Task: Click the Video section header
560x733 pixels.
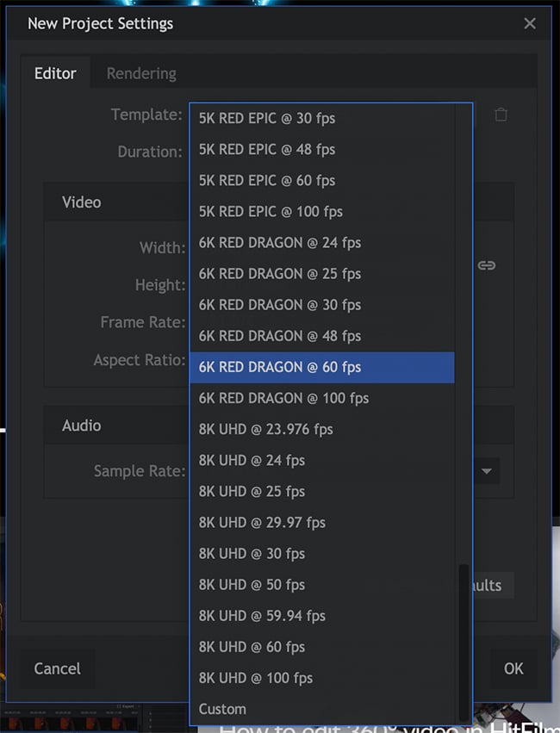Action: 81,202
